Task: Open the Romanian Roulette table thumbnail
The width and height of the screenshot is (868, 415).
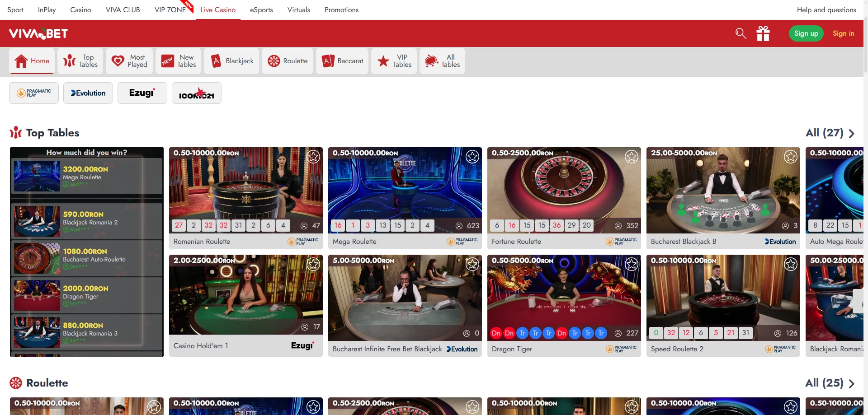Action: (246, 190)
